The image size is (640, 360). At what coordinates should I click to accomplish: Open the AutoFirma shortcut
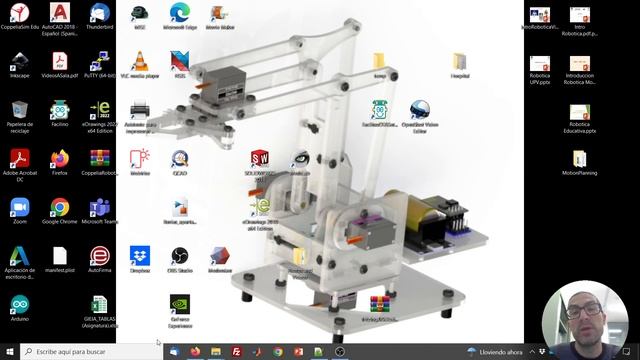(100, 259)
